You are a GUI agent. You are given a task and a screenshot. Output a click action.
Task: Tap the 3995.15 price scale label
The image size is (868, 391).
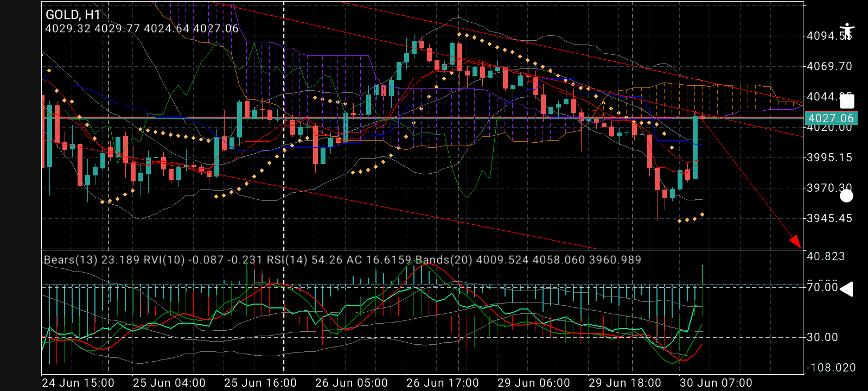tap(829, 157)
